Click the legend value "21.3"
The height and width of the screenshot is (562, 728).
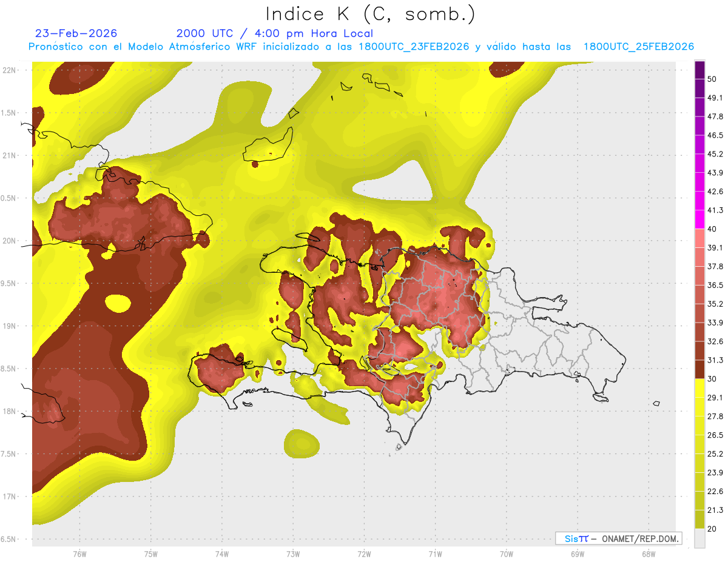point(716,510)
